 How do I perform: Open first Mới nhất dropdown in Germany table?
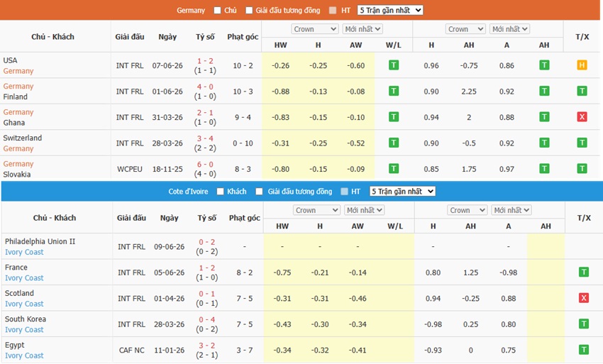[x=363, y=29]
